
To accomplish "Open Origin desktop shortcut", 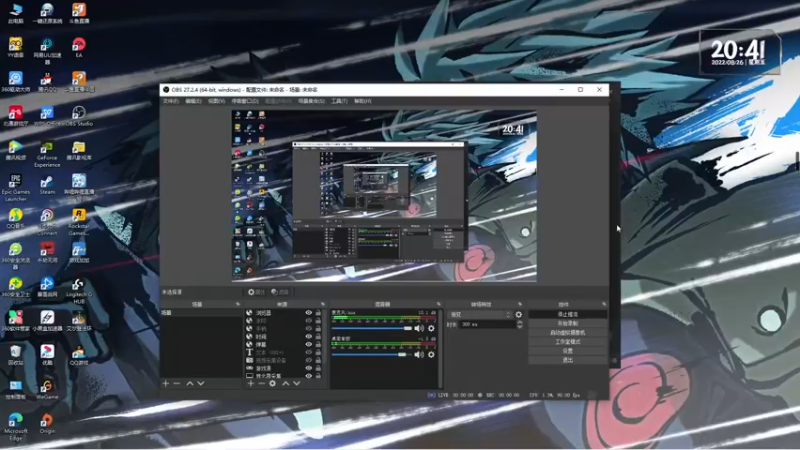I will tap(47, 424).
